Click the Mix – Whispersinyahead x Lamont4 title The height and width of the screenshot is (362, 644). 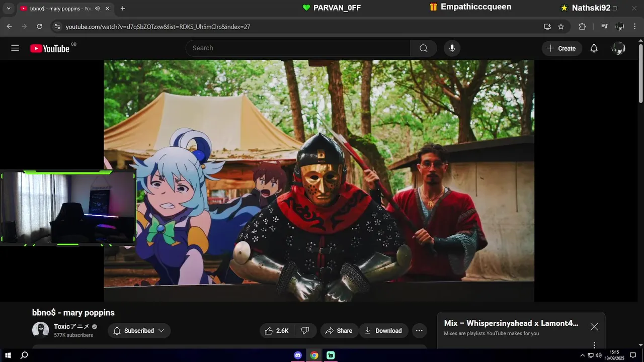511,323
